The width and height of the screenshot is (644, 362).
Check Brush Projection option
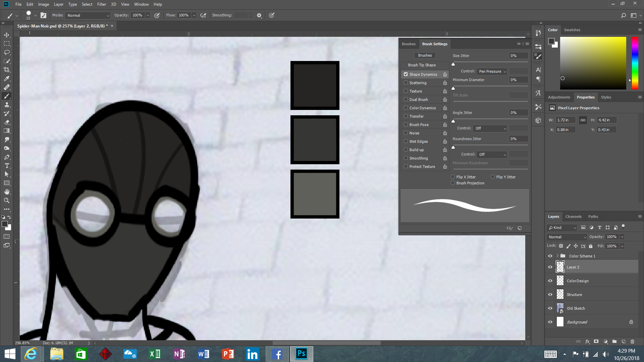(x=453, y=183)
